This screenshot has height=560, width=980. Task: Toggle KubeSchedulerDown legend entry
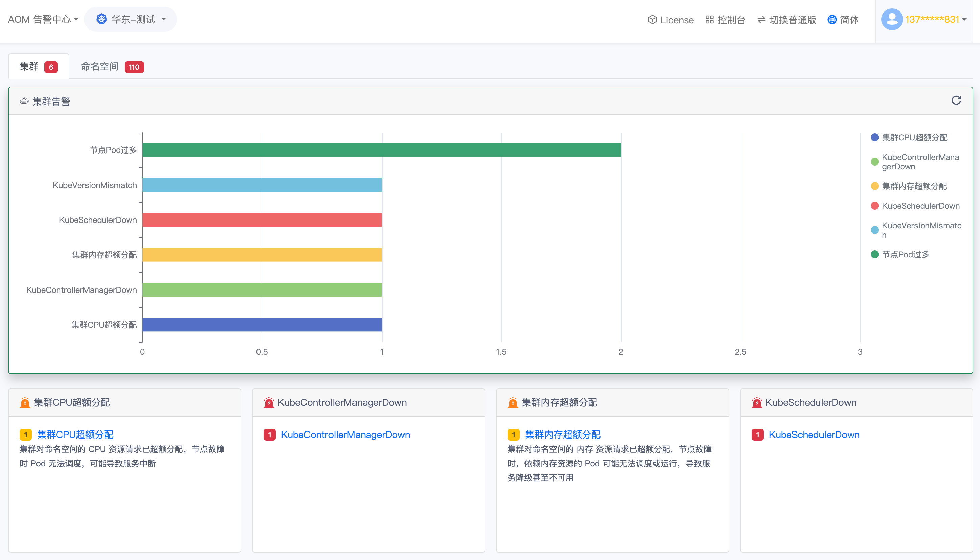point(920,206)
